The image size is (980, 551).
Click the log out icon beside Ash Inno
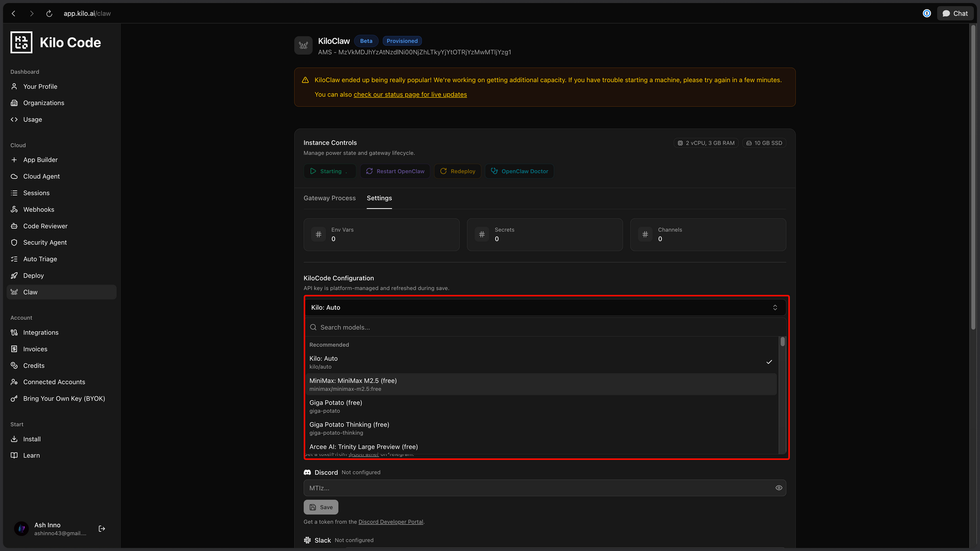[102, 529]
